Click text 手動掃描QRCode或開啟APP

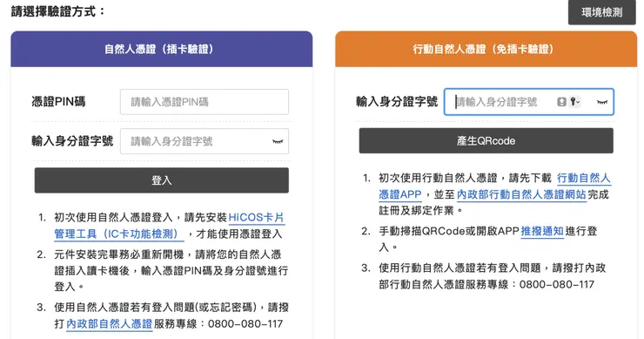pyautogui.click(x=449, y=231)
